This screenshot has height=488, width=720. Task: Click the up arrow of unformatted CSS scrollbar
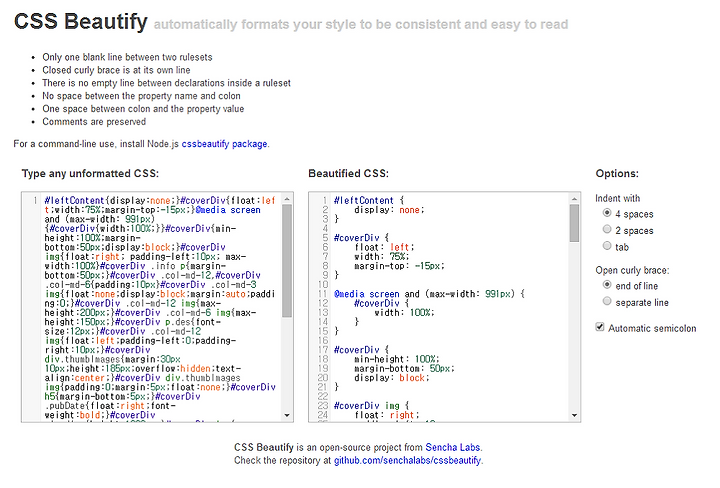287,199
